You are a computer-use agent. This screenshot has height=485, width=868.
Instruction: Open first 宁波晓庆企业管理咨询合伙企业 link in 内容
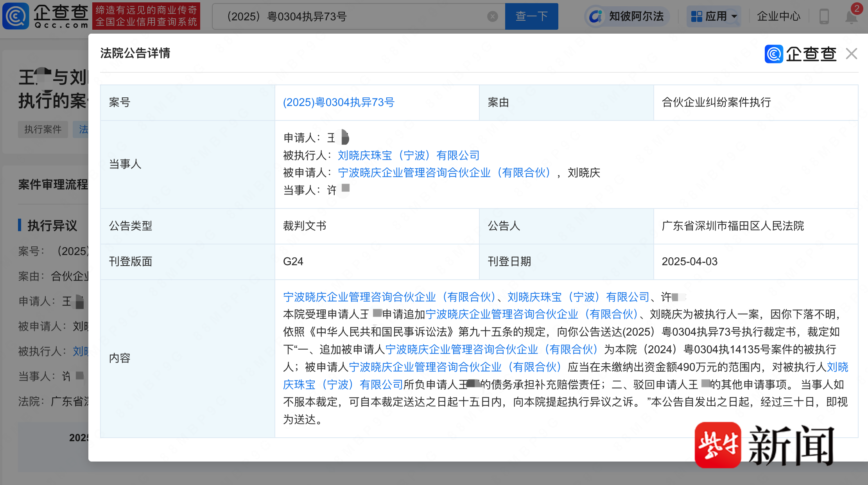point(389,297)
